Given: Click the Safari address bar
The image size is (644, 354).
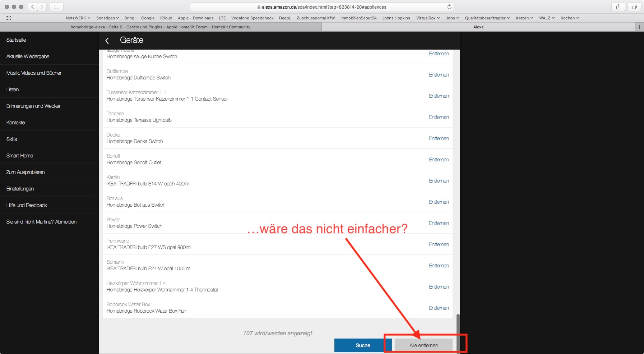Looking at the screenshot, I should 321,7.
